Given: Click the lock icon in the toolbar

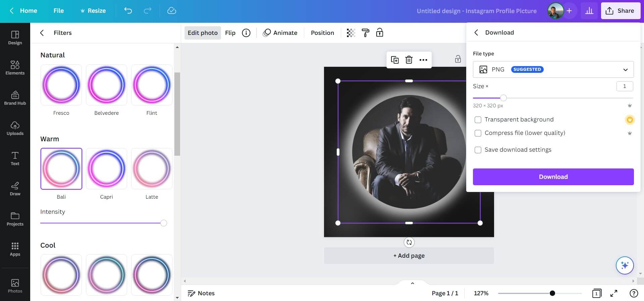Looking at the screenshot, I should (380, 33).
